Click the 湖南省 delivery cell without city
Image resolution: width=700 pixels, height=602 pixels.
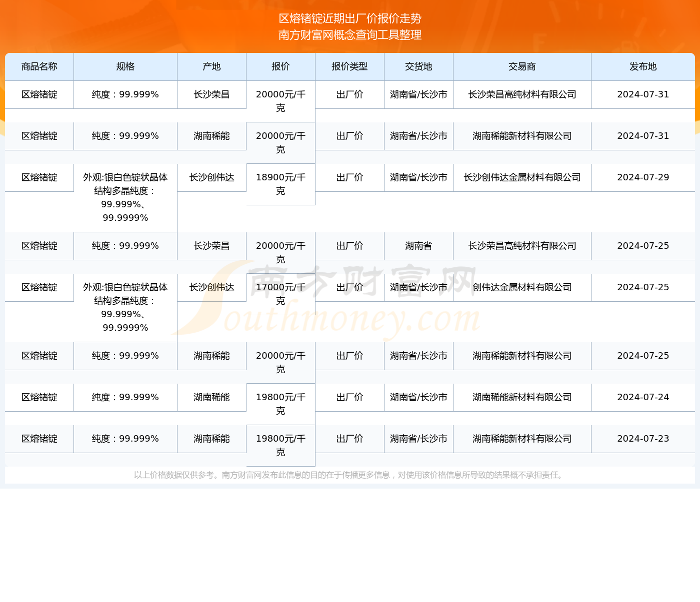(419, 246)
